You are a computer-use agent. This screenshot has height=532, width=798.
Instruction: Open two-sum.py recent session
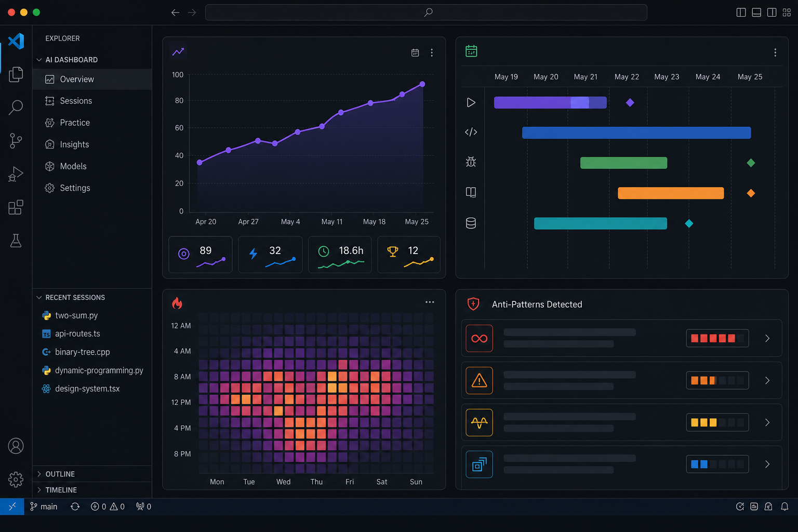tap(92, 315)
